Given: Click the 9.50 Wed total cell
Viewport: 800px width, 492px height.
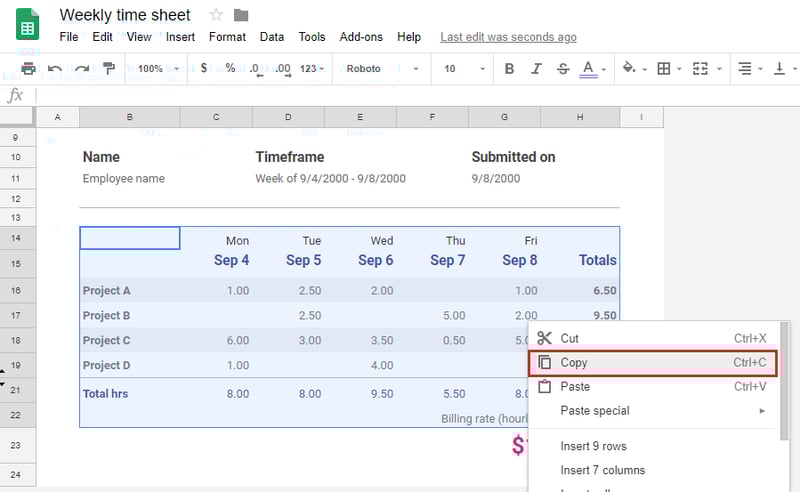Looking at the screenshot, I should coord(382,393).
